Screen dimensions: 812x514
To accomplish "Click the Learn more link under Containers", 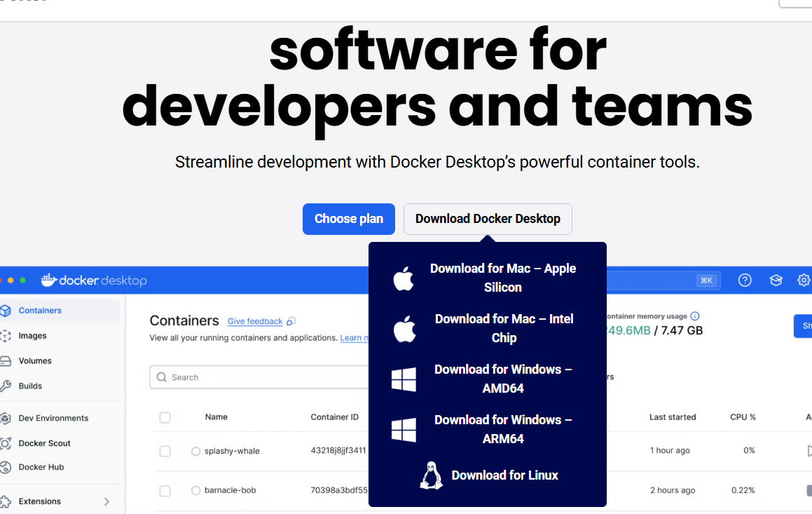I will click(x=355, y=338).
